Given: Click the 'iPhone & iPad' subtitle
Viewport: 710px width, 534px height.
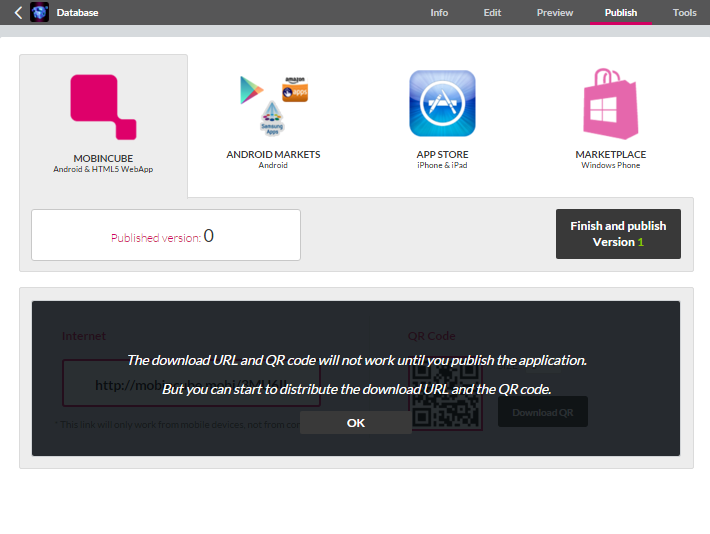Looking at the screenshot, I should 442,165.
